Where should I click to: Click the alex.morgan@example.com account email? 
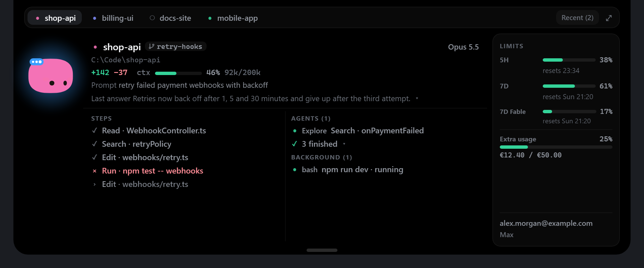tap(546, 223)
